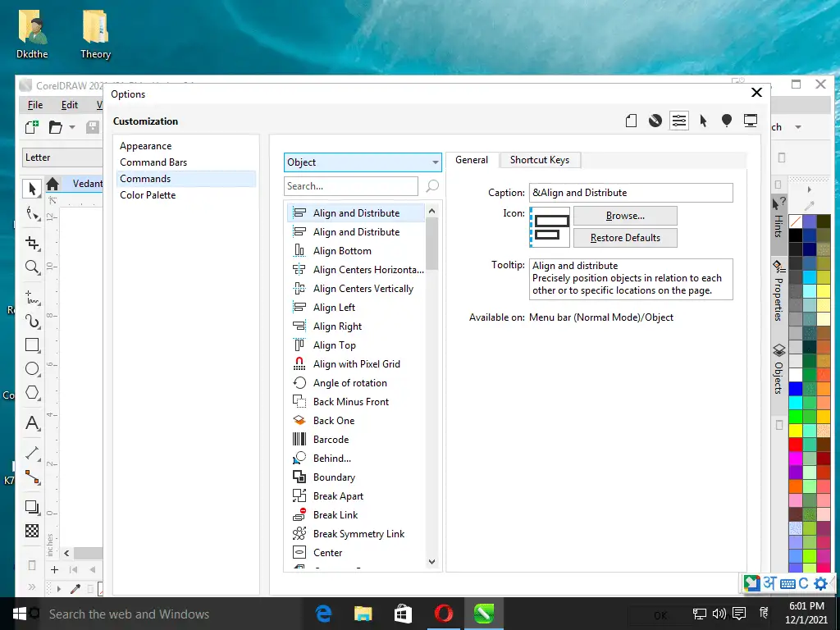
Task: Pick the no-fill swatch in palette
Action: [x=796, y=221]
